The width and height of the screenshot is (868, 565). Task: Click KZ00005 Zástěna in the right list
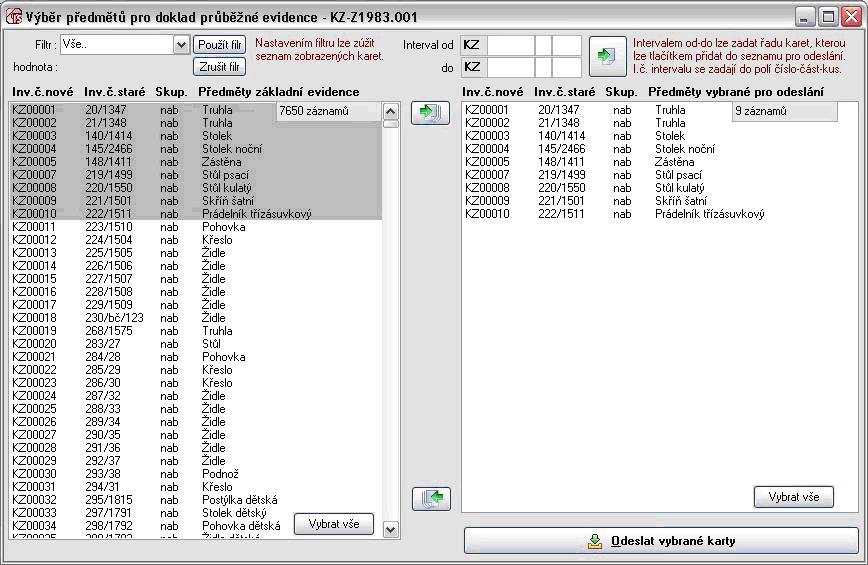[659, 162]
